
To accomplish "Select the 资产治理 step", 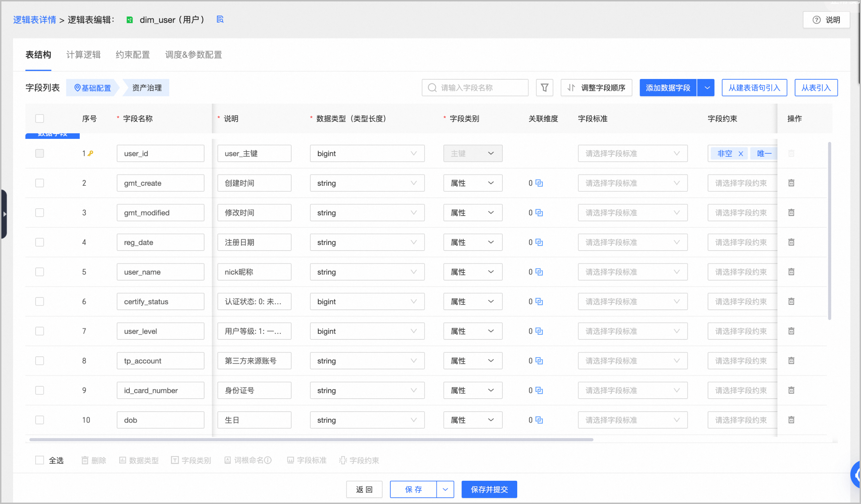I will click(x=147, y=88).
